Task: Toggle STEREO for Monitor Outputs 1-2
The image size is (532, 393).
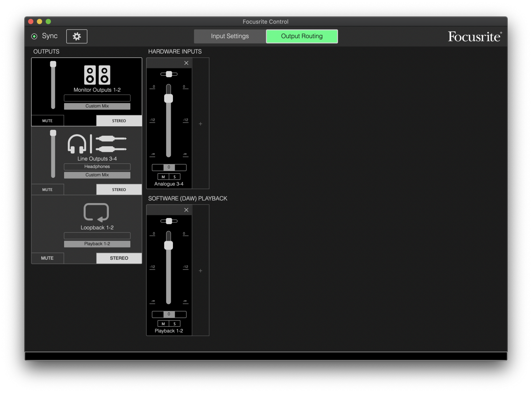Action: [119, 121]
